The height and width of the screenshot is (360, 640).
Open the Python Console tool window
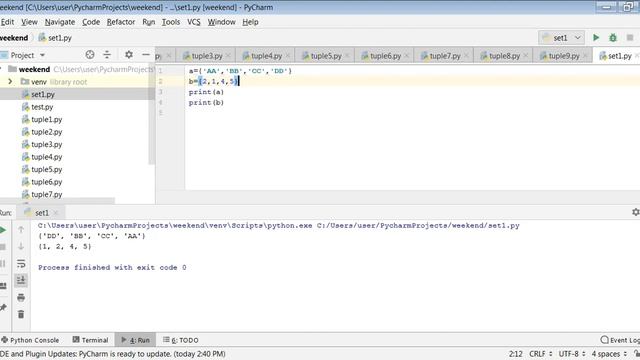click(x=30, y=340)
